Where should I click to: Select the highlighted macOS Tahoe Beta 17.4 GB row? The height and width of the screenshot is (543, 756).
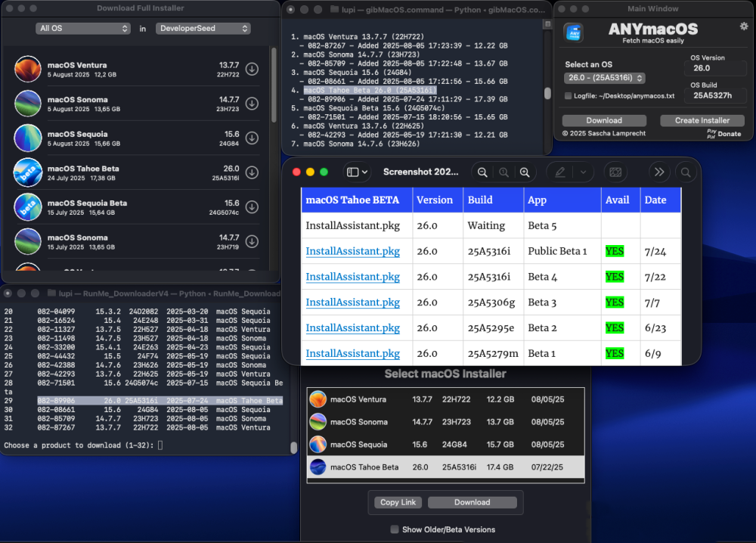445,467
